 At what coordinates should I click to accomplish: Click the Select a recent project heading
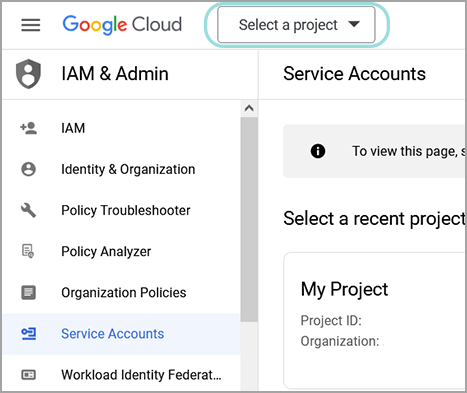point(374,219)
